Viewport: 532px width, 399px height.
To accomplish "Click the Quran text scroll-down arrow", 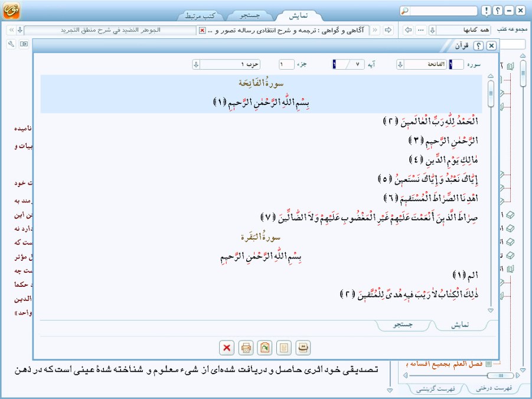I will pos(491,310).
